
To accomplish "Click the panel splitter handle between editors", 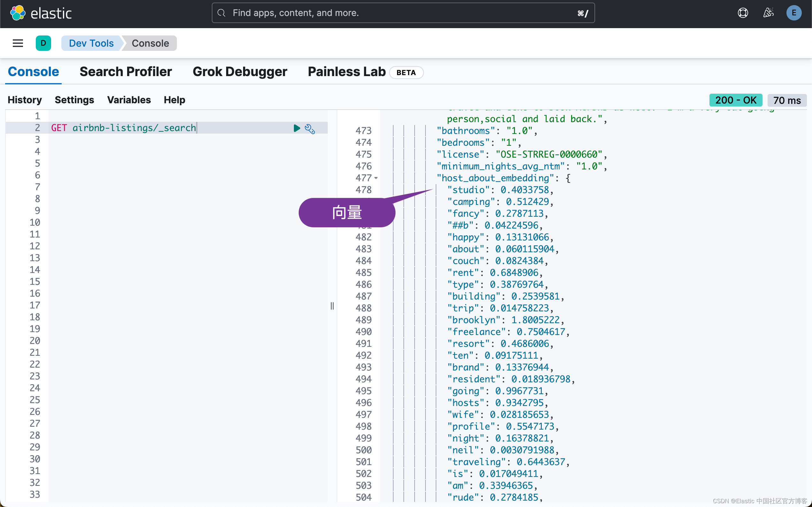I will (332, 306).
